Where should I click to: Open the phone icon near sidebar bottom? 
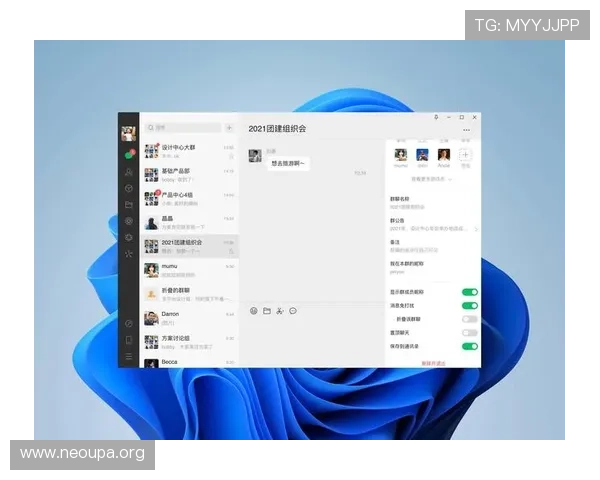point(129,340)
